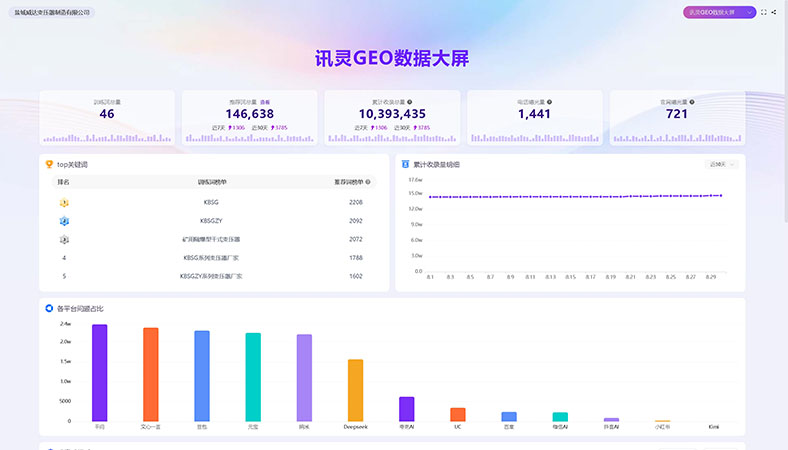788x450 pixels.
Task: Click the link beside the 146,638 card title
Action: [x=265, y=102]
